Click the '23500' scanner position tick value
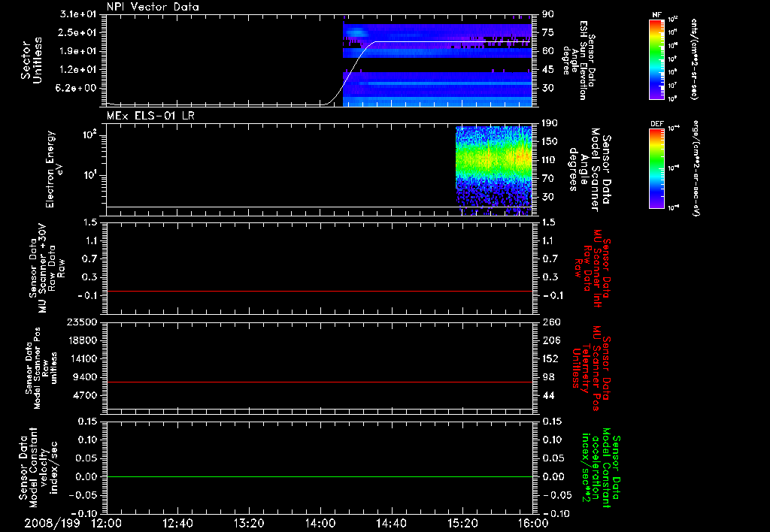The width and height of the screenshot is (770, 532). coord(82,322)
